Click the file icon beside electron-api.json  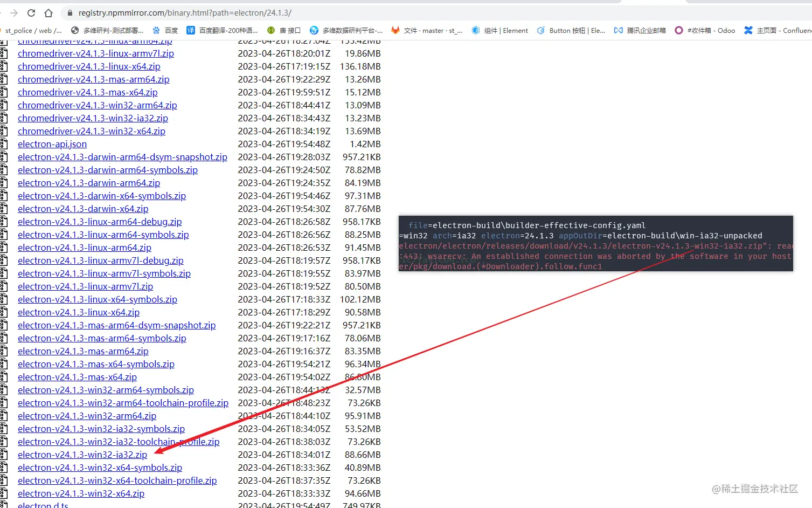(x=4, y=144)
